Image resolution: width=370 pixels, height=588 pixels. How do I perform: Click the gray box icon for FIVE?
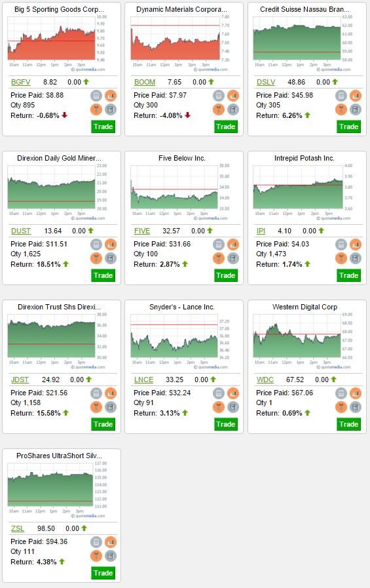(x=233, y=258)
